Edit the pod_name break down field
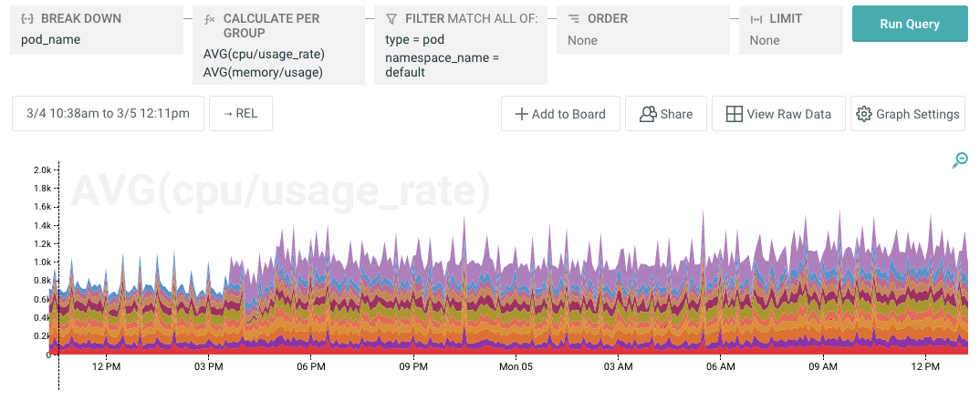Viewport: 980px width, 401px height. tap(51, 40)
